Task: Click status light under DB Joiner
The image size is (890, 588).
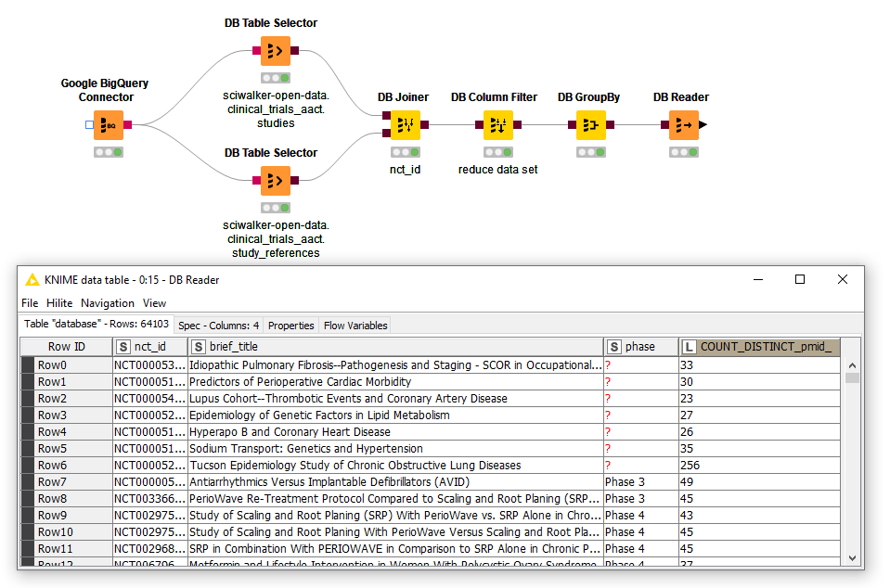Action: [x=406, y=152]
